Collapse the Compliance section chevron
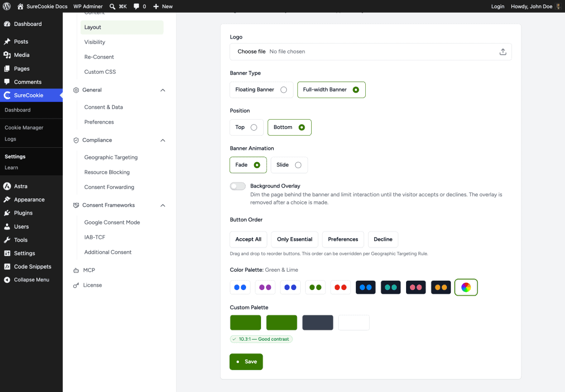Image resolution: width=565 pixels, height=392 pixels. click(163, 141)
